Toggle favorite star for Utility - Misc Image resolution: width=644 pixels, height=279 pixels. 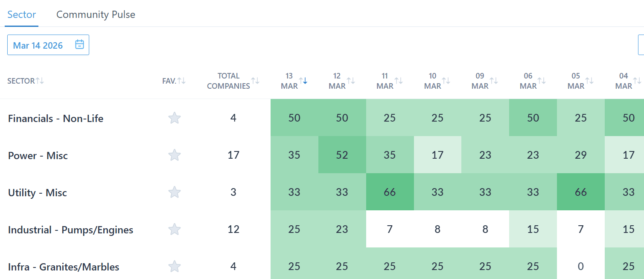coord(174,192)
